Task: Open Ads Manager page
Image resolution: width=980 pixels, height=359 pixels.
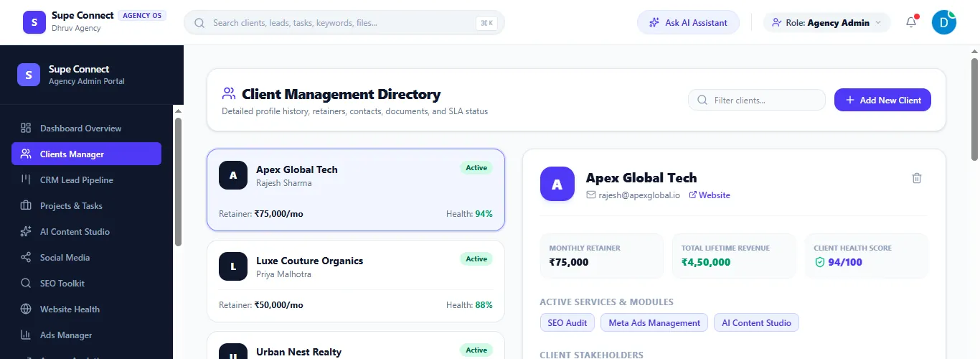Action: click(86, 335)
